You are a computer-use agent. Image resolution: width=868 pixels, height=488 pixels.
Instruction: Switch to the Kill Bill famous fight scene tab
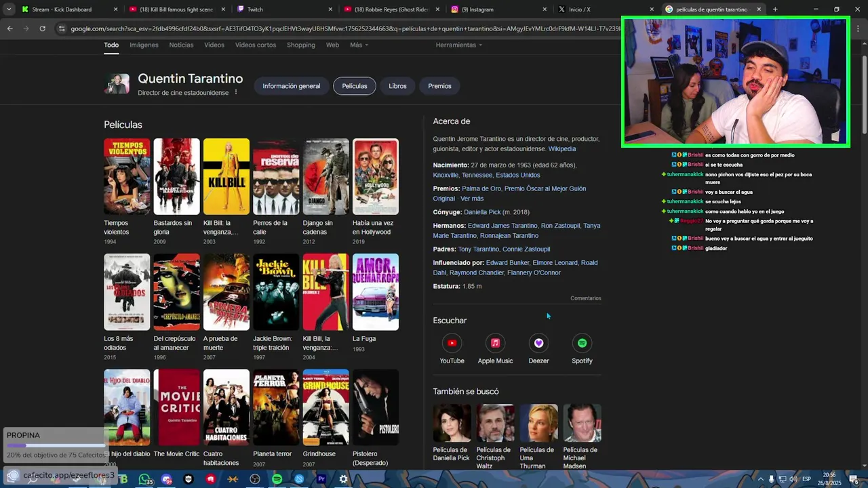click(176, 9)
